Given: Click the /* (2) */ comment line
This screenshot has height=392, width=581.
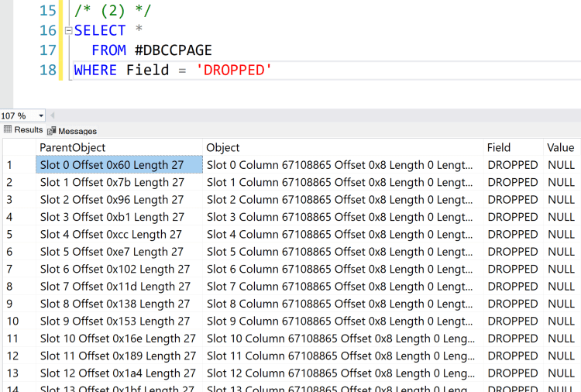Looking at the screenshot, I should (112, 10).
